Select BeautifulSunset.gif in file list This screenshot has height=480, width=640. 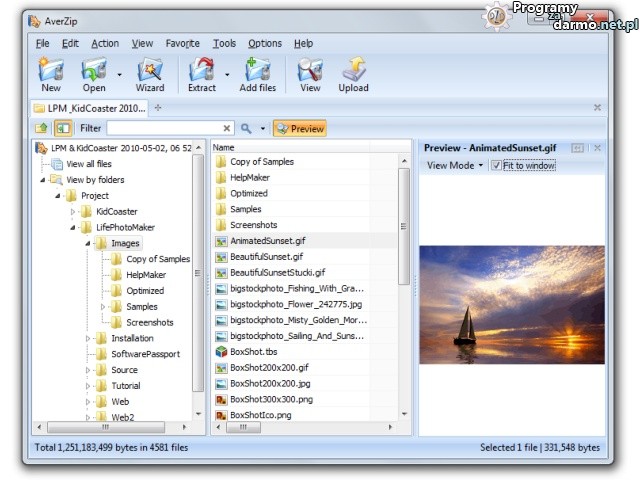coord(266,257)
